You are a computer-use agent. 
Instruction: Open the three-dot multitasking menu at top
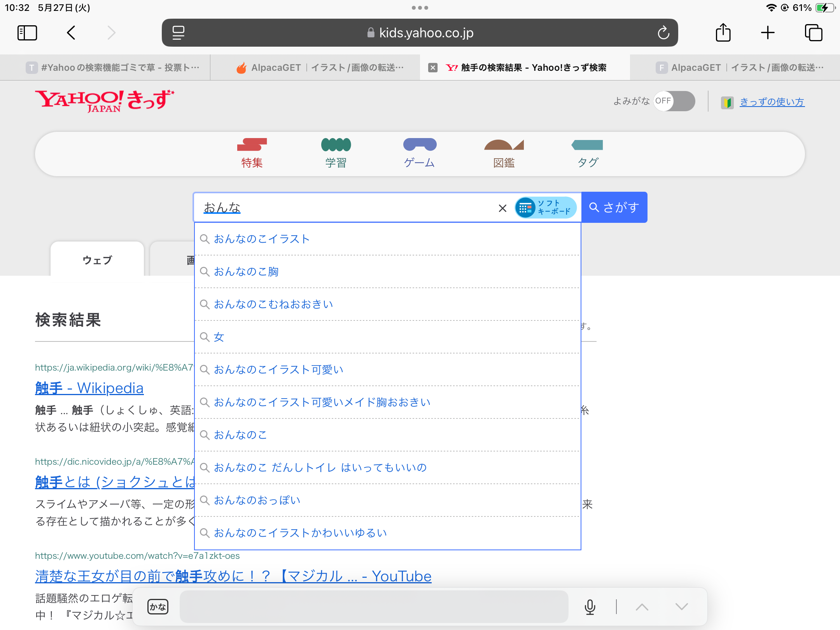pyautogui.click(x=420, y=8)
